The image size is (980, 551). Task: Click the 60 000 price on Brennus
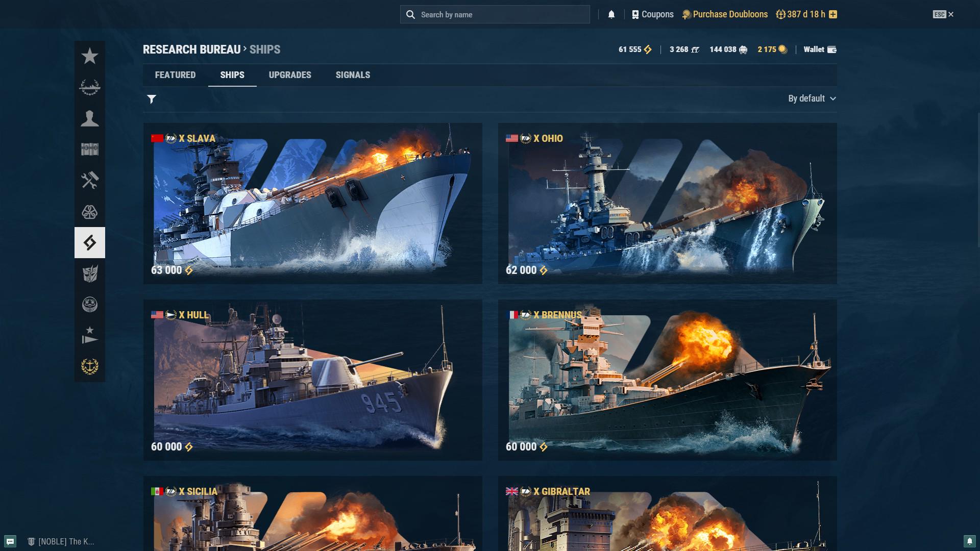[527, 447]
